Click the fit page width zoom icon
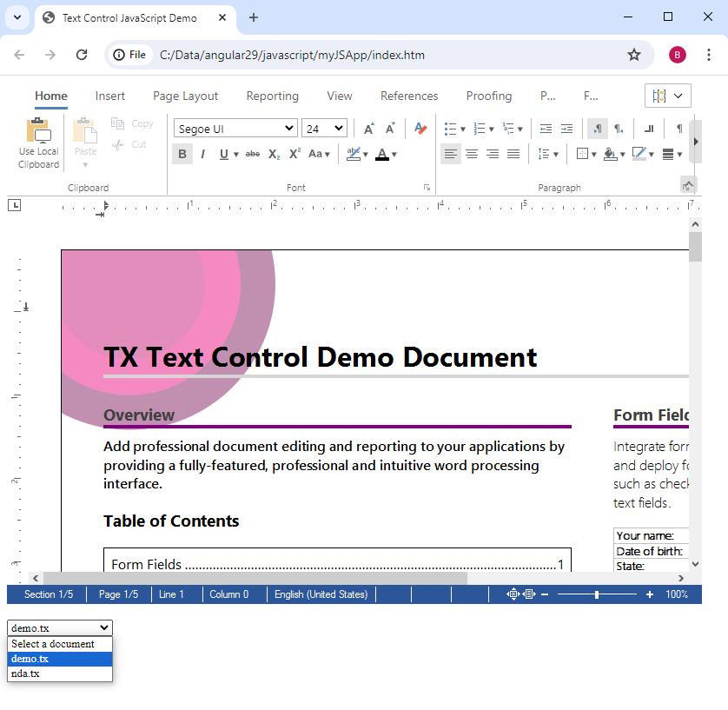Viewport: 728px width, 710px height. [513, 594]
